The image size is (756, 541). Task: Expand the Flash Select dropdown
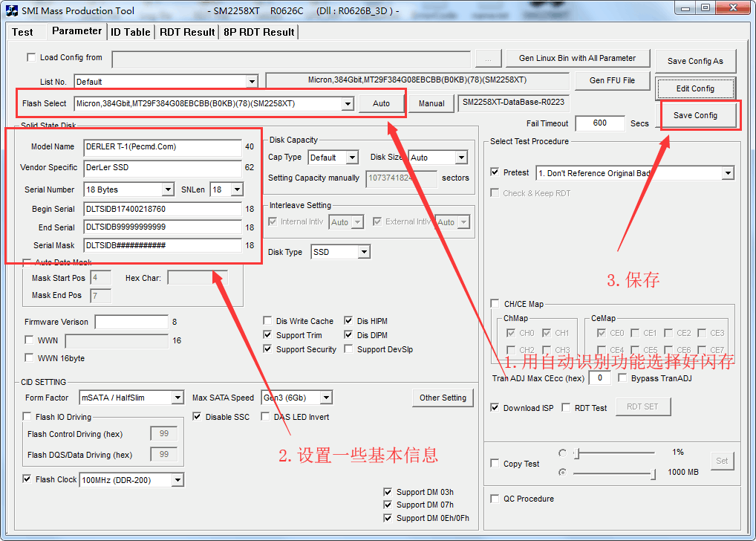[x=347, y=104]
